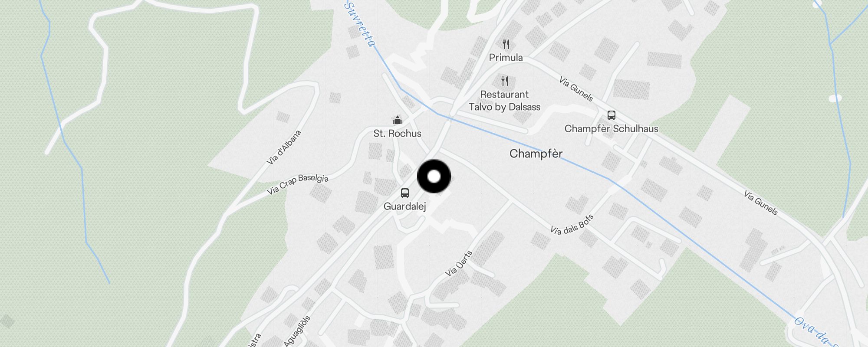Click the Champfèr village label
Image resolution: width=868 pixels, height=347 pixels.
click(x=536, y=154)
